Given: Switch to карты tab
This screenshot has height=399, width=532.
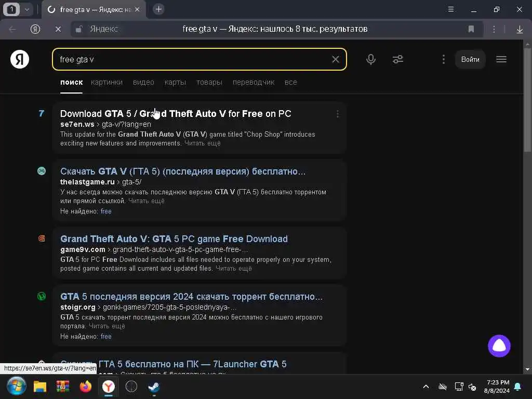Looking at the screenshot, I should [175, 83].
